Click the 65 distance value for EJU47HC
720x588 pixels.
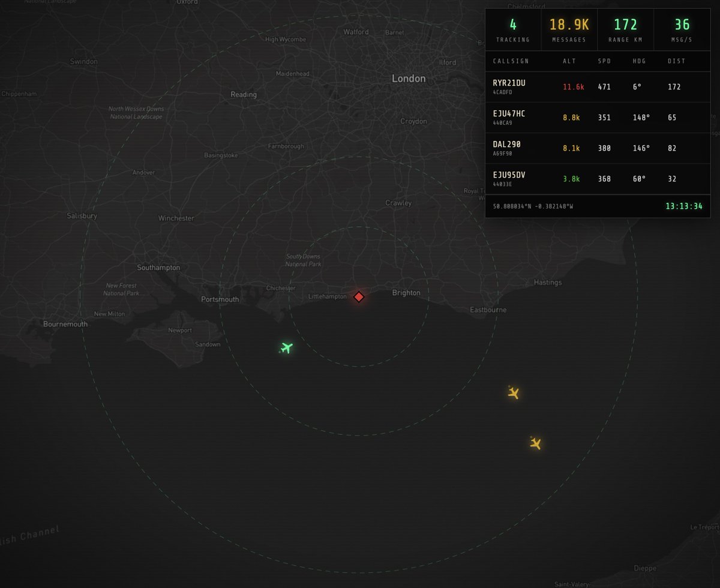click(x=672, y=118)
